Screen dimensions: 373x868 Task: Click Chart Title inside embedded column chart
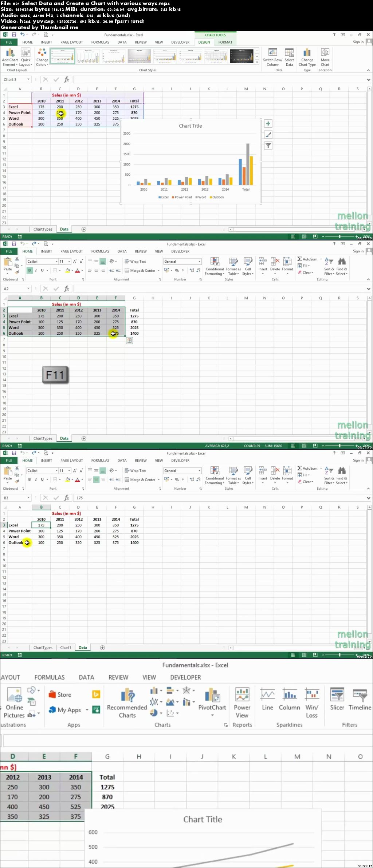[x=190, y=126]
